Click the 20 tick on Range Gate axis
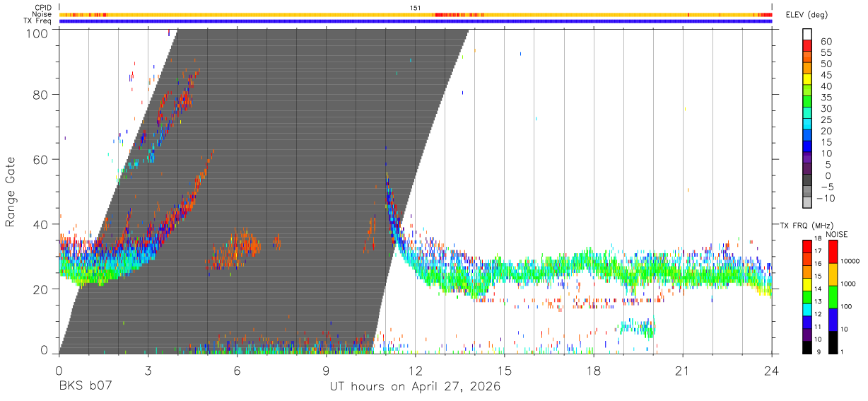The height and width of the screenshot is (401, 868). coord(40,289)
